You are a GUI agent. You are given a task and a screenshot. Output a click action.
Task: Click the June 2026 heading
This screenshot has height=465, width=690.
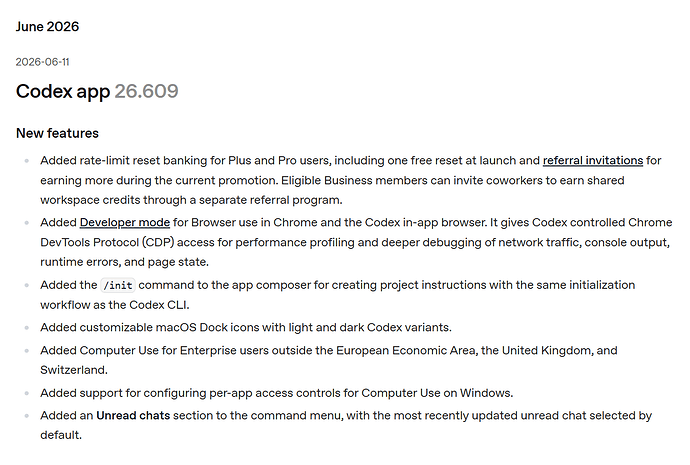coord(47,26)
